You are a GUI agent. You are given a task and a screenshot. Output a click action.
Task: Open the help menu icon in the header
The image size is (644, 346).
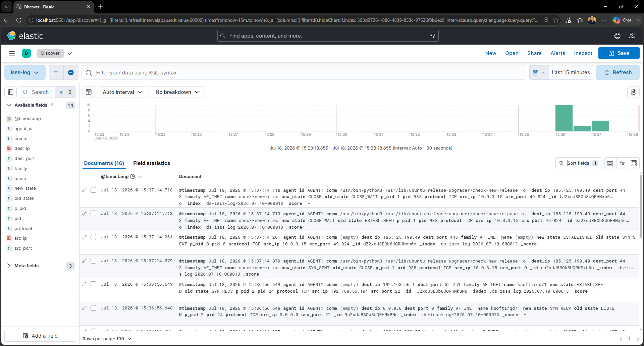(x=617, y=36)
